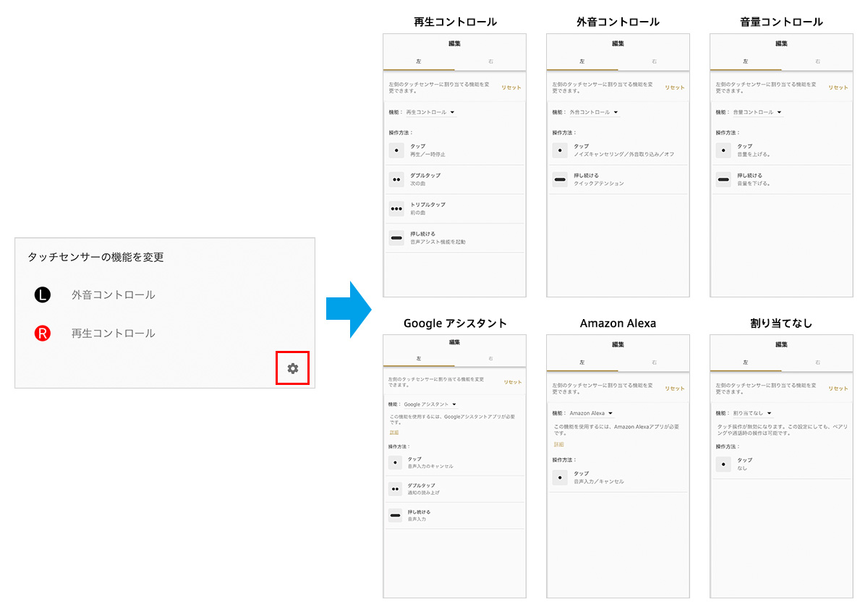868x615 pixels.
Task: Open 詳細 link in Amazon Alexa screen
Action: coord(558,444)
